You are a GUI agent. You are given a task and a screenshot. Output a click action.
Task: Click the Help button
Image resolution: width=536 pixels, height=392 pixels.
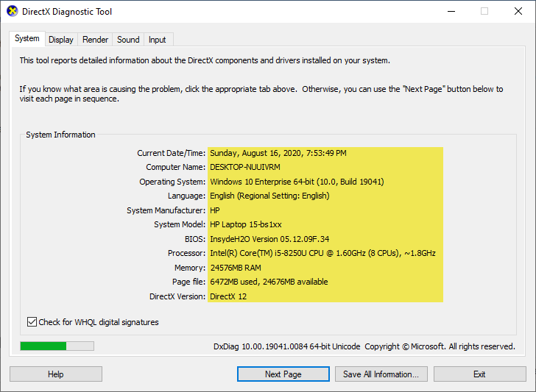click(56, 374)
